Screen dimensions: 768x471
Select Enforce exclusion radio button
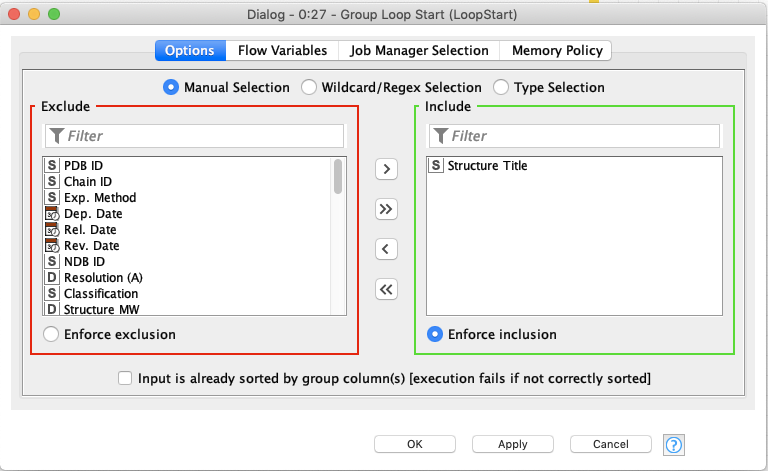coord(51,334)
